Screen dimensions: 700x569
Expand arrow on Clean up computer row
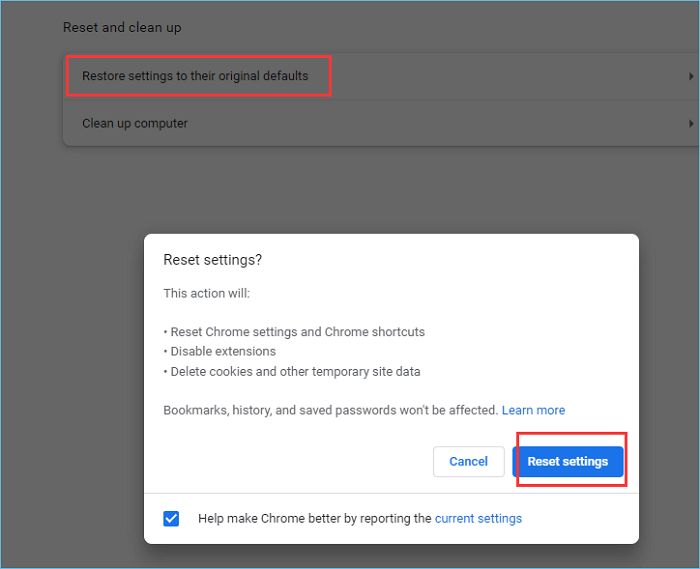(x=690, y=124)
